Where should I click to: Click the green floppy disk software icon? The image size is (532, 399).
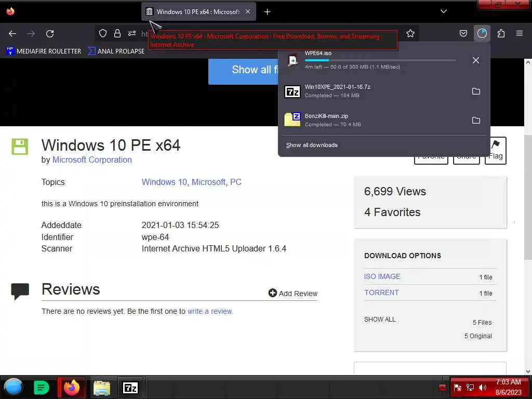click(20, 147)
